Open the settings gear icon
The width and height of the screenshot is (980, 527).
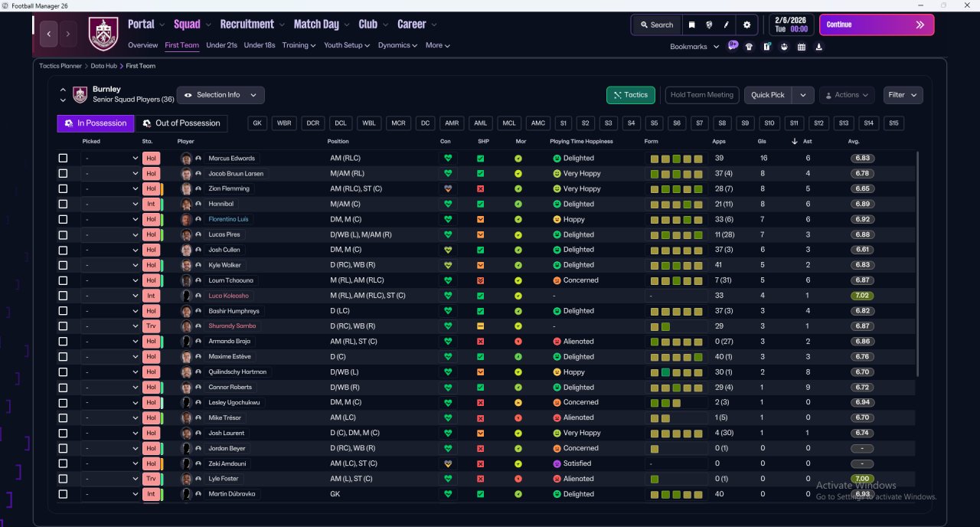coord(747,25)
